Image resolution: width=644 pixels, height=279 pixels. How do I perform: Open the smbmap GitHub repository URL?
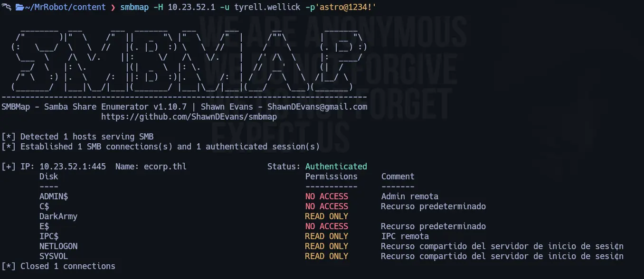189,116
